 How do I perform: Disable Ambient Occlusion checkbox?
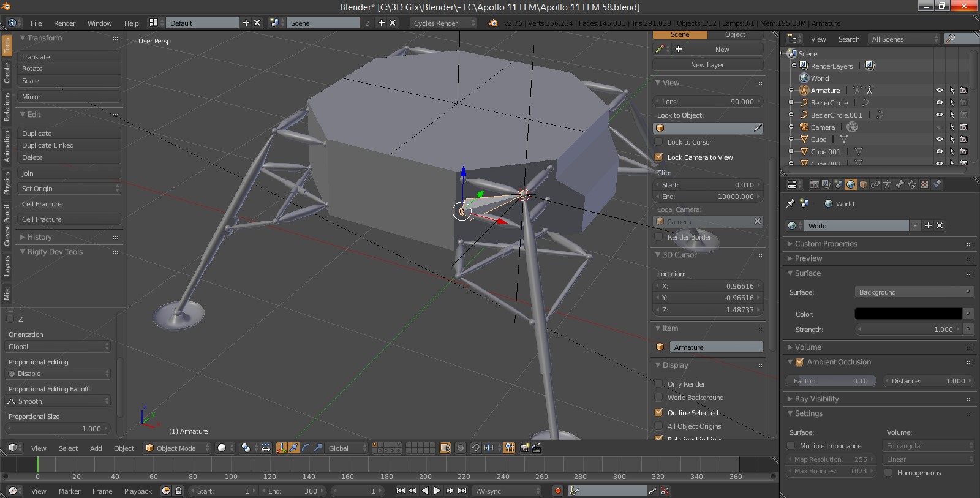pos(799,362)
